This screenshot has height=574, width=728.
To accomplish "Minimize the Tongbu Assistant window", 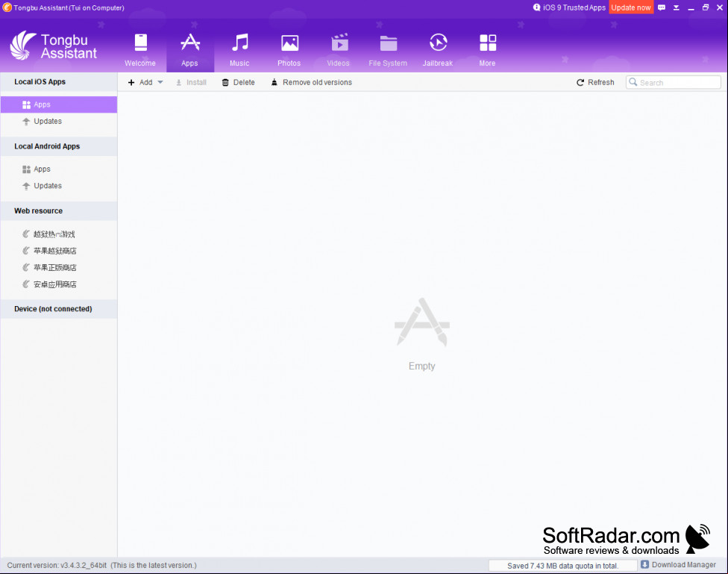I will point(691,7).
